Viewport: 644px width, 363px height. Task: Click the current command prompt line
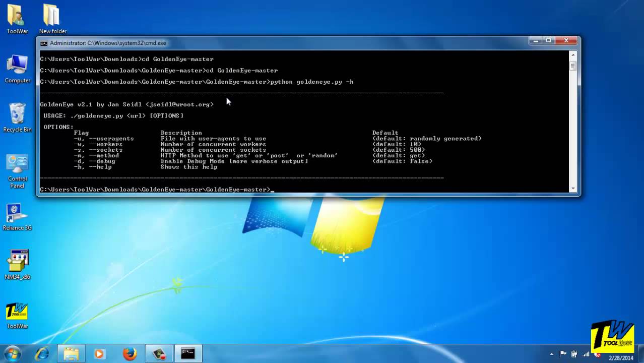click(x=157, y=190)
